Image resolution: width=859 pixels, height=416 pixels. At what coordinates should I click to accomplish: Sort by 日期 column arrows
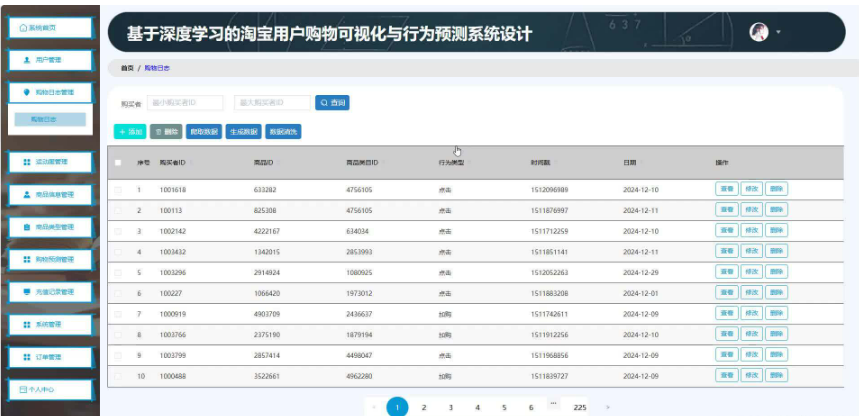(x=642, y=163)
